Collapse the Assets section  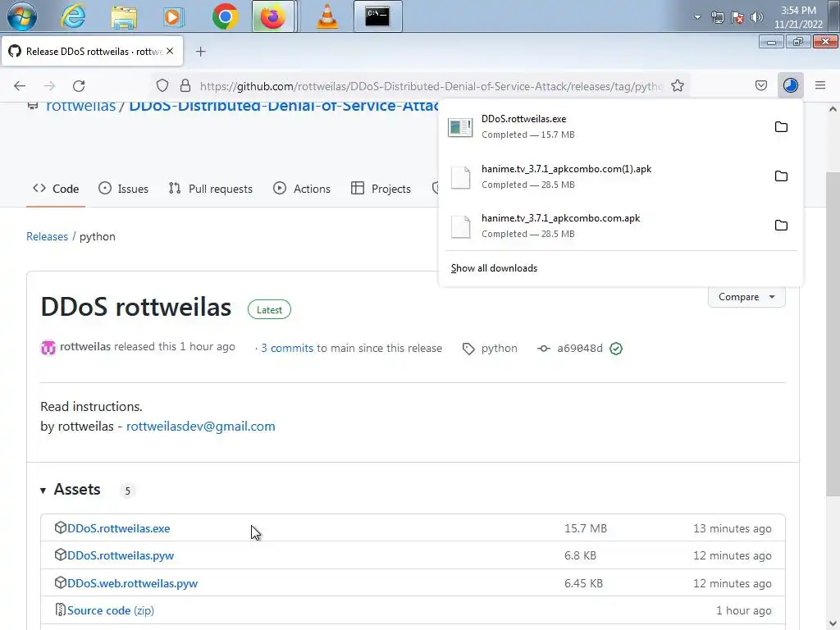tap(71, 490)
